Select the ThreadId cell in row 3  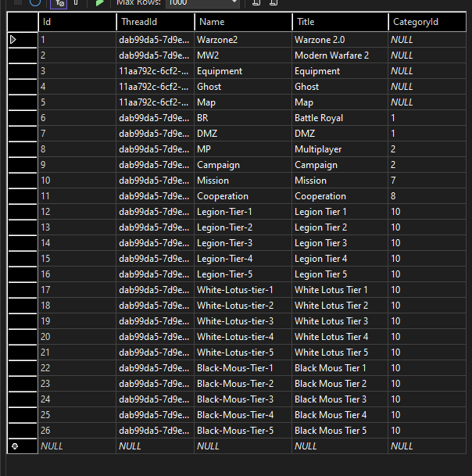point(155,71)
